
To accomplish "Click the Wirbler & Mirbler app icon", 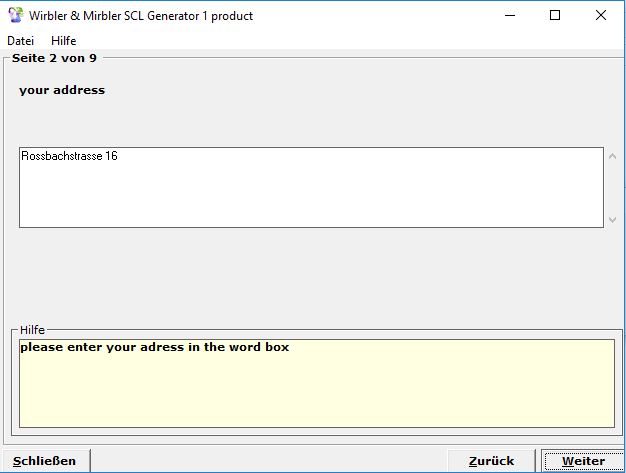I will pos(15,15).
